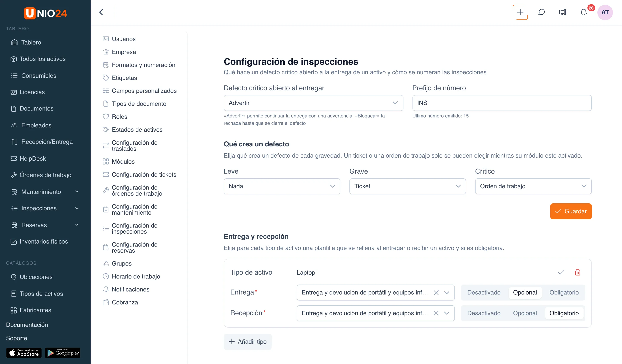Screen dimensions: 622x364
Task: Save settings with Guardar button
Action: 571,211
